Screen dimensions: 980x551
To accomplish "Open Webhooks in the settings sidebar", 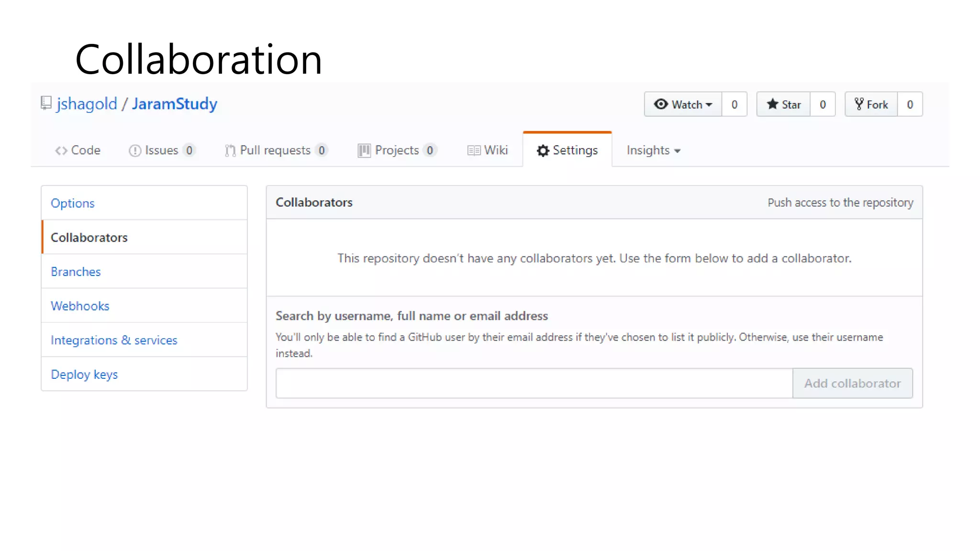I will tap(145, 306).
